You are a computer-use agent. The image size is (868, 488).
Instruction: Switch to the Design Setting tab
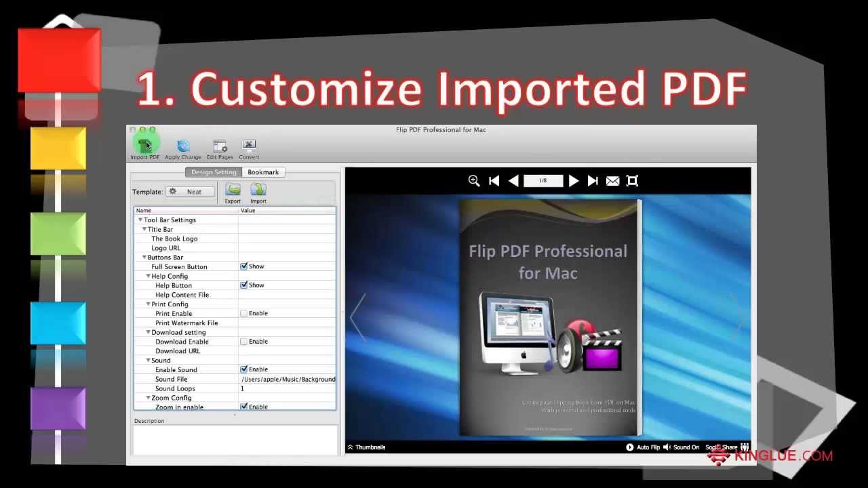click(213, 172)
